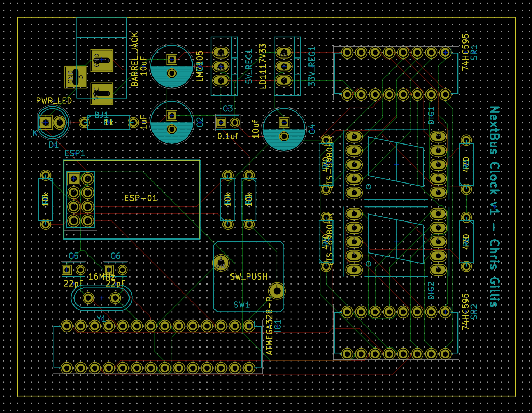Click the 33V_REG1 reference label
The width and height of the screenshot is (532, 413).
tap(312, 67)
